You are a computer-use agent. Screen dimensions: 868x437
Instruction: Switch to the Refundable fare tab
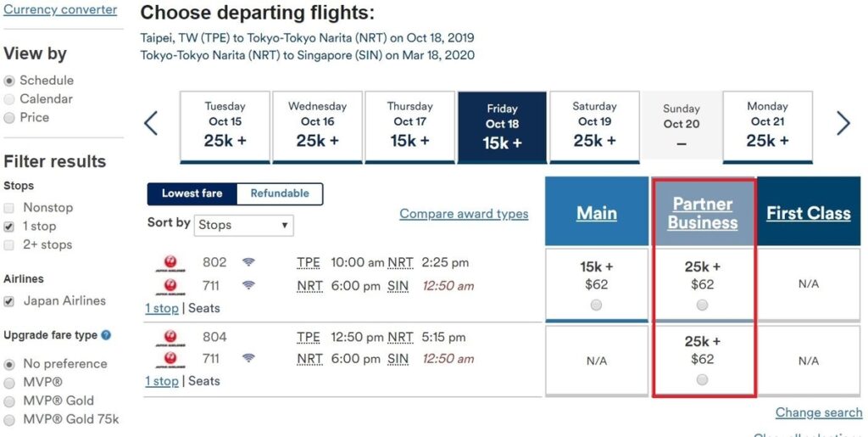coord(280,193)
